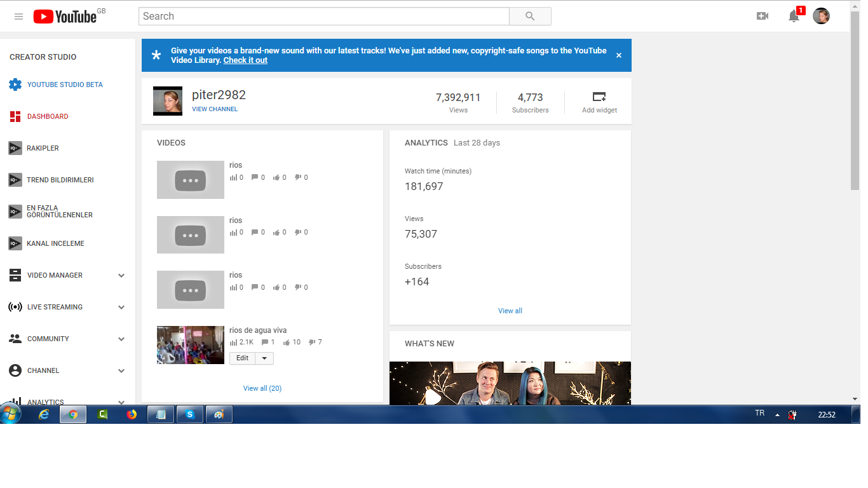Viewport: 868px width, 488px height.
Task: Follow the View Channel link
Action: [215, 109]
